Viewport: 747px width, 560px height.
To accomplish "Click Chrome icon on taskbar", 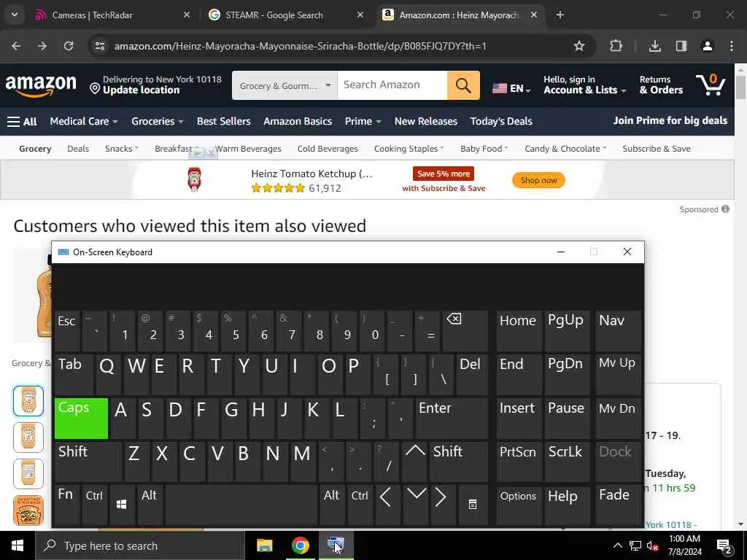I will (300, 545).
